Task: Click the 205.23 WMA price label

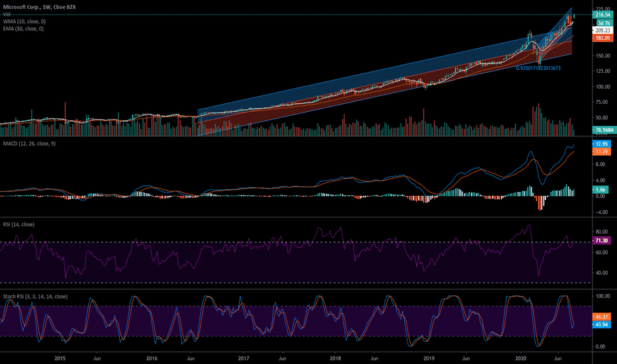Action: 602,30
